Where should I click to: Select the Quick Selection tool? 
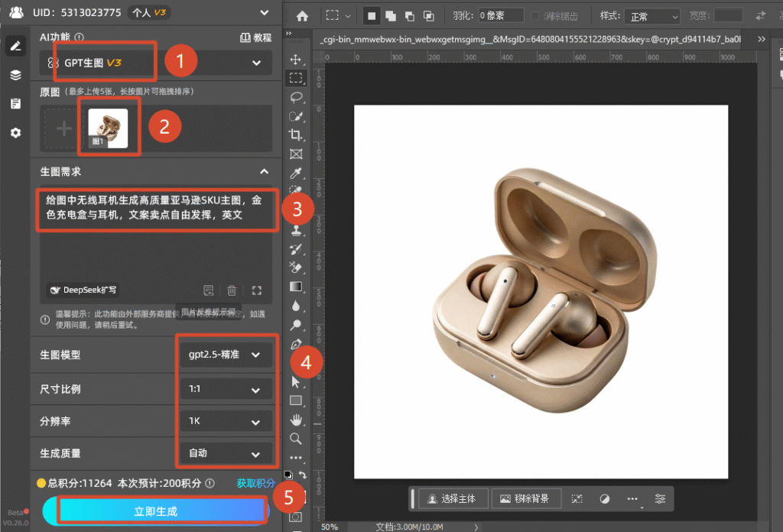(296, 115)
